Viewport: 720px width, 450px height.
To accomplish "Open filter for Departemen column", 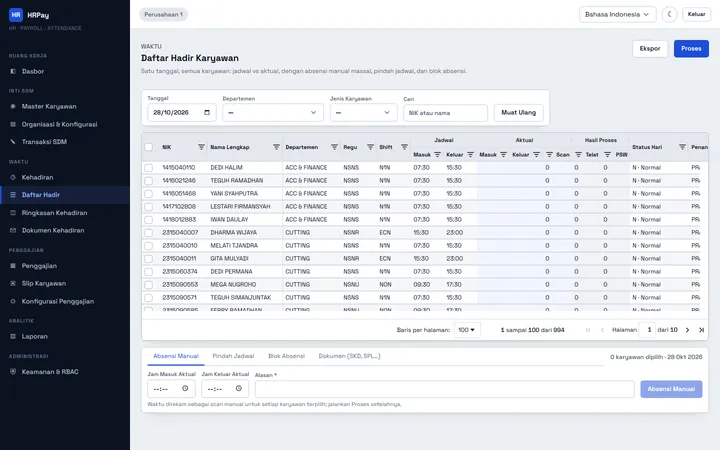I will tap(334, 147).
